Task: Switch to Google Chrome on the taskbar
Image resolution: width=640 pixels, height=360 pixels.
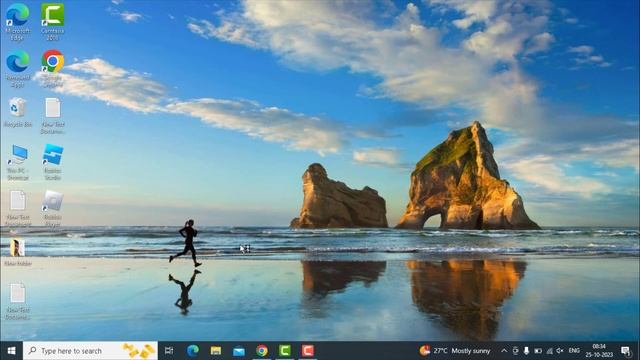Action: (x=262, y=351)
